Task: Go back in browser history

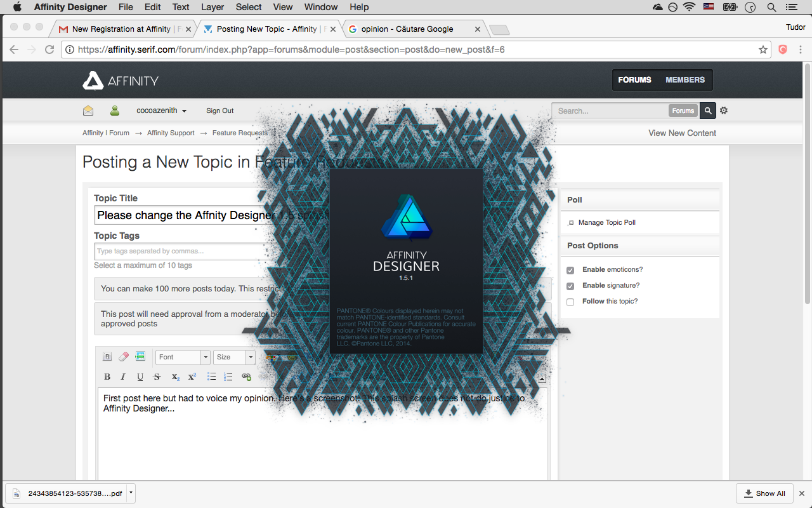Action: [14, 50]
